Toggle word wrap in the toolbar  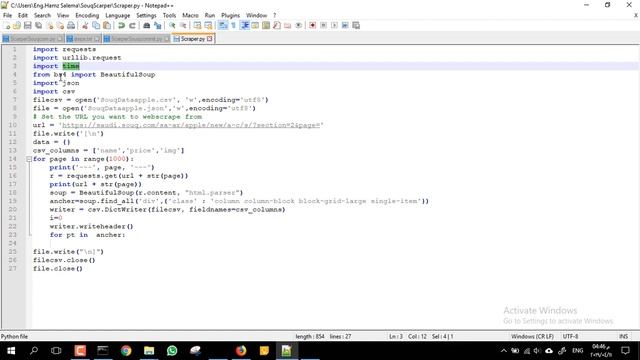[222, 25]
